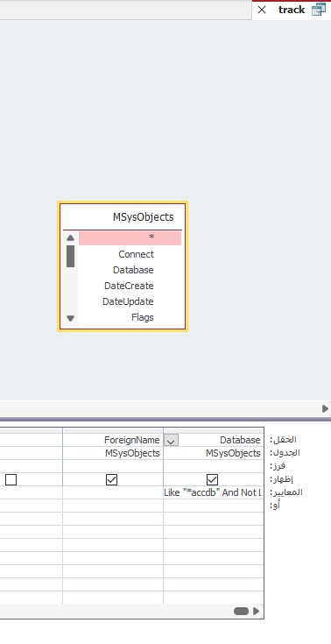Check the show box in empty column
331x644 pixels.
click(11, 479)
